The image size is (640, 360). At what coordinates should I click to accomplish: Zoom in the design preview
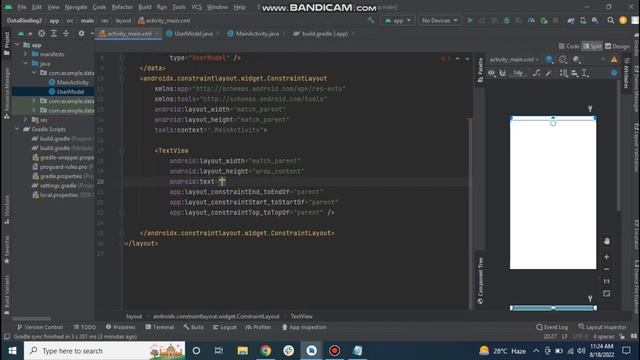point(607,257)
